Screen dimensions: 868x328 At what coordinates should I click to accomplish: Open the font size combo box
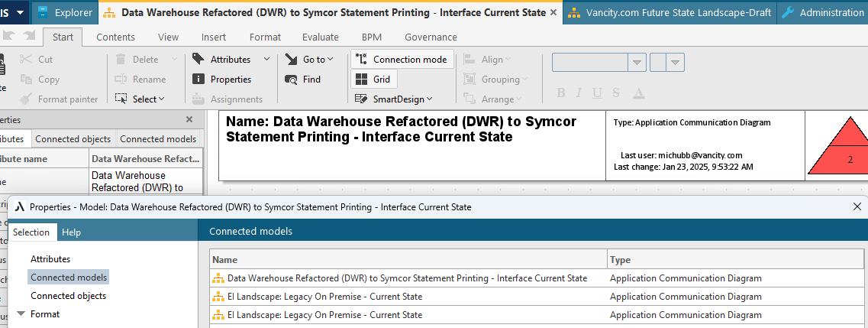click(667, 62)
